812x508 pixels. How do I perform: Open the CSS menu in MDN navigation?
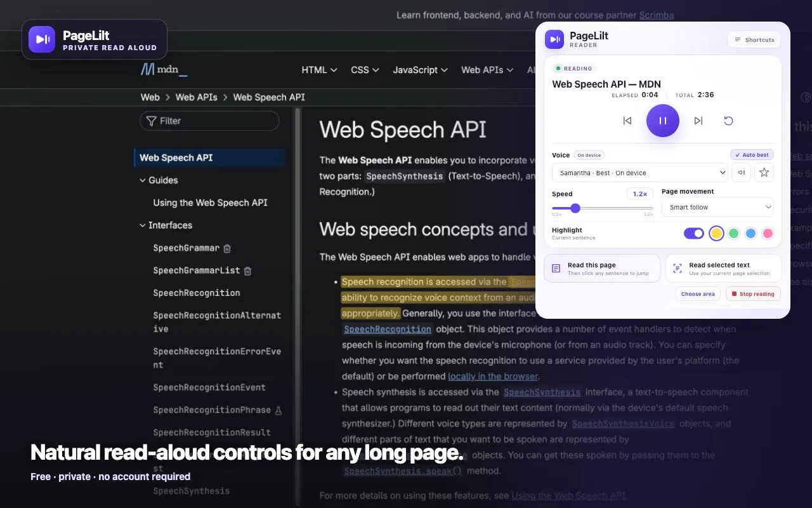point(365,70)
